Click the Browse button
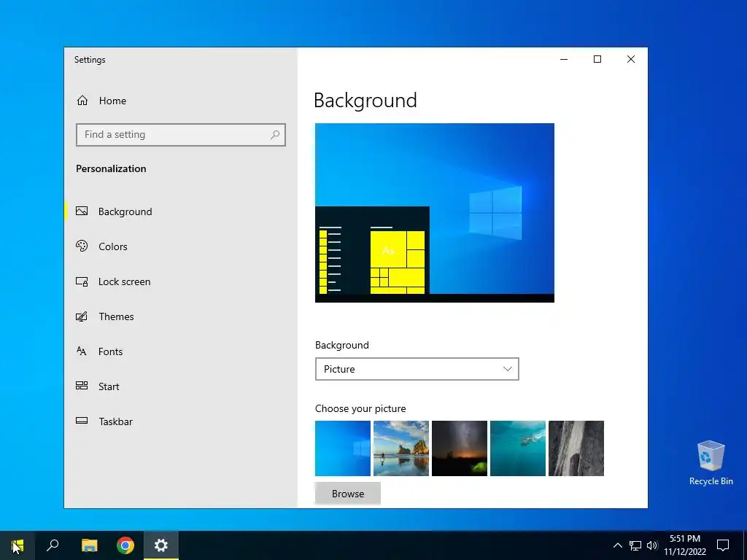 pyautogui.click(x=348, y=494)
